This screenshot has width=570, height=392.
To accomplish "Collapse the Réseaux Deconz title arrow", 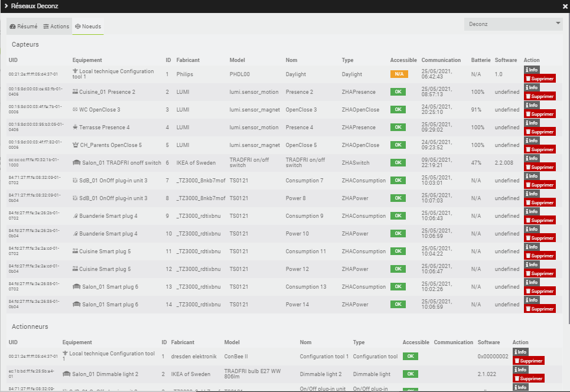I will tap(6, 6).
